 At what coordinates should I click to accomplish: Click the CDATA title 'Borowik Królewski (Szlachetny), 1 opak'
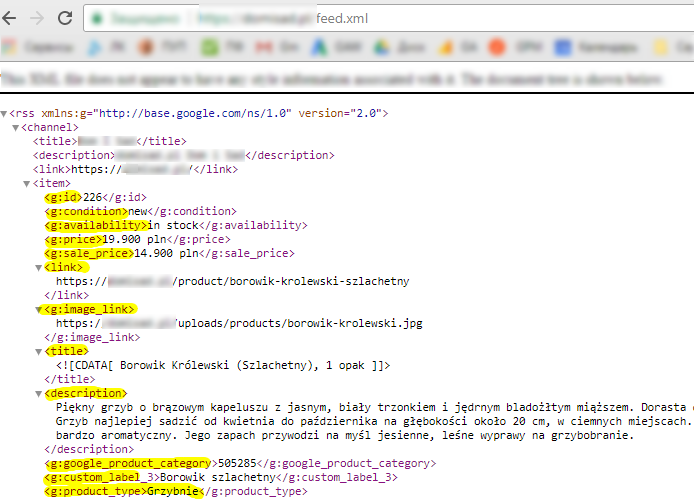[223, 366]
